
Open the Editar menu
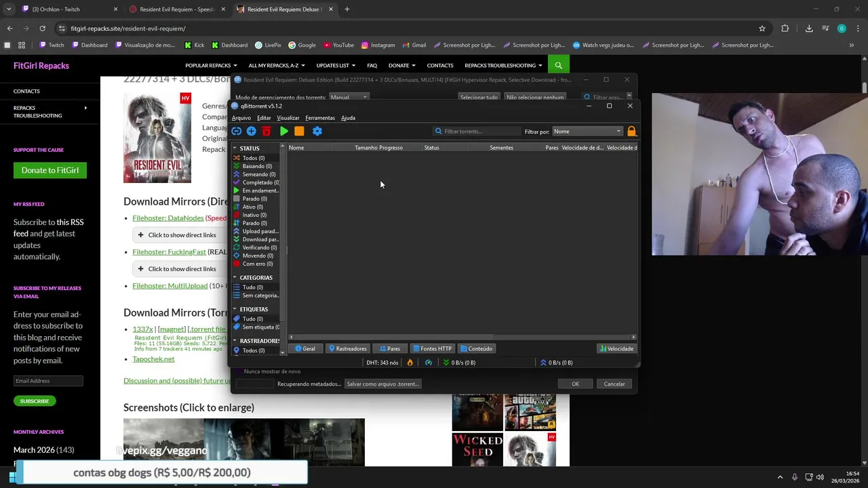[264, 118]
